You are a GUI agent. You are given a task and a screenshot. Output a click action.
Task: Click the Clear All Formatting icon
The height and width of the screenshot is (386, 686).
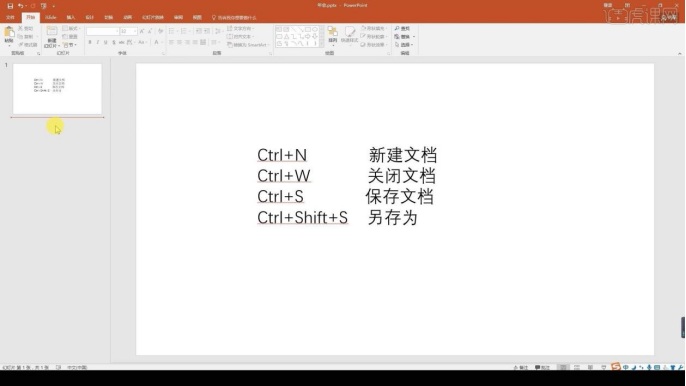pyautogui.click(x=161, y=31)
